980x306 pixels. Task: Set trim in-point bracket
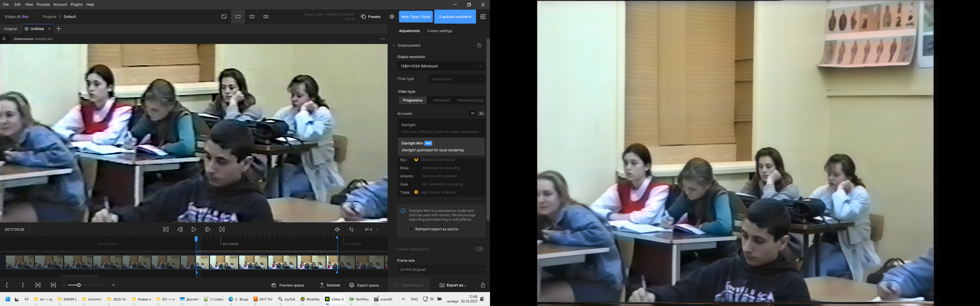click(7, 285)
